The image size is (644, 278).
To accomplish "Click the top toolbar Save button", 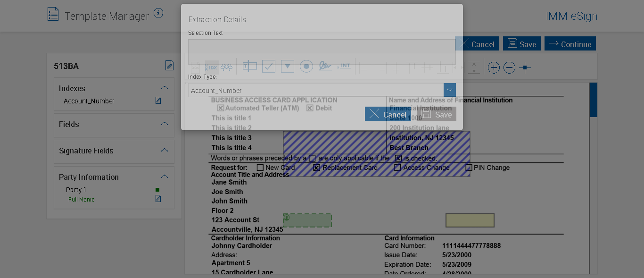I will pyautogui.click(x=522, y=43).
